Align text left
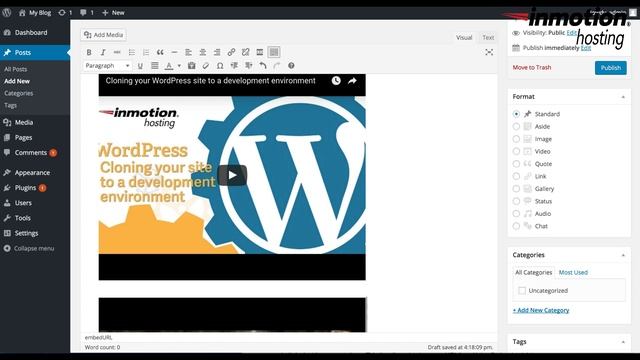The height and width of the screenshot is (360, 640). (x=188, y=52)
